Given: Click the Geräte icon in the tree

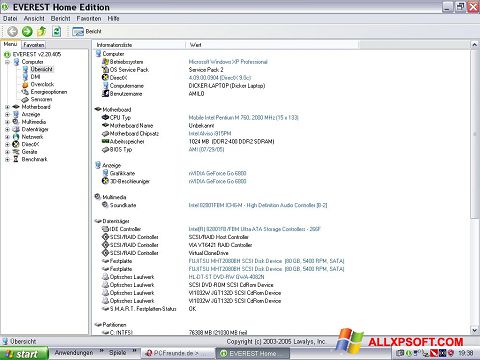Looking at the screenshot, I should pos(16,152).
